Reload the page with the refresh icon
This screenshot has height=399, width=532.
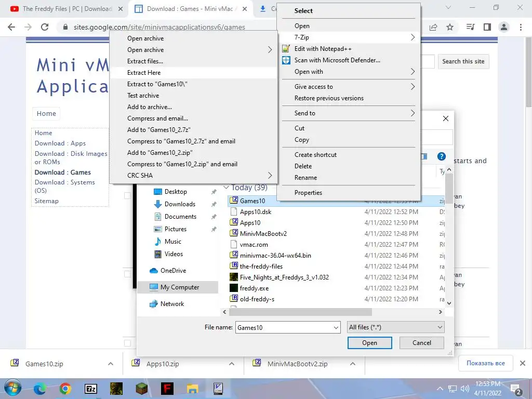[x=45, y=27]
